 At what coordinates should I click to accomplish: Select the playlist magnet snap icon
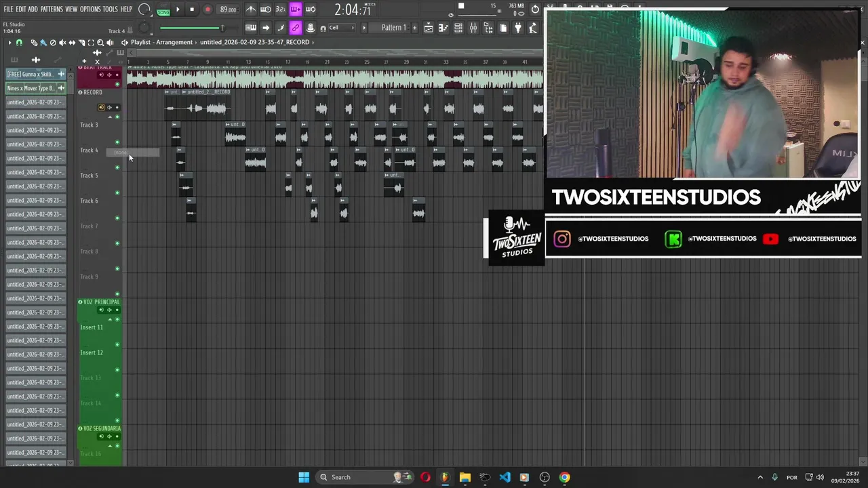[x=19, y=43]
